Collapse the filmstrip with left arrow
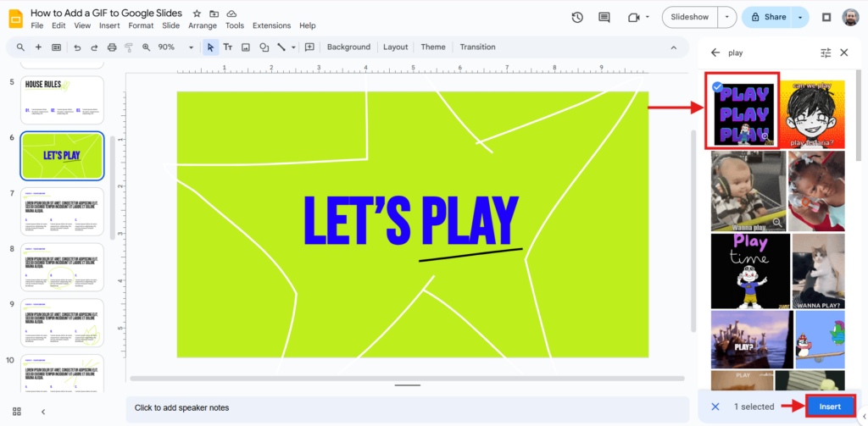This screenshot has width=868, height=426. click(x=43, y=412)
